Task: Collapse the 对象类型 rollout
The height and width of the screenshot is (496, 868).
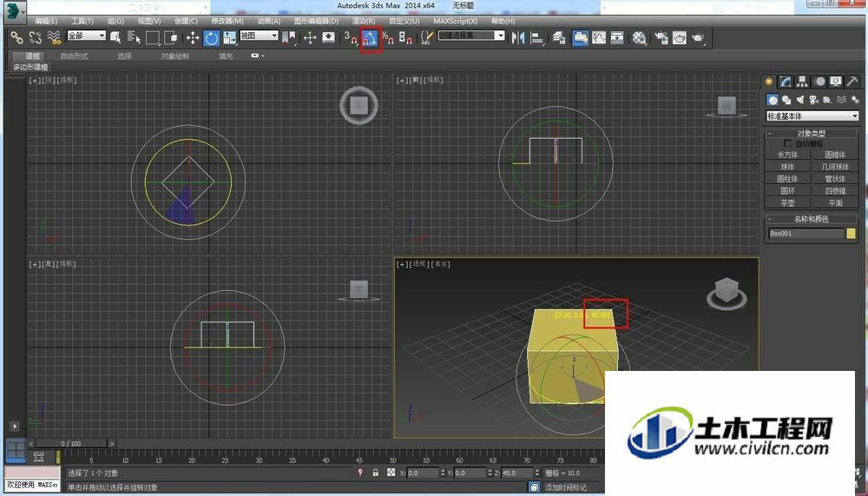Action: [812, 134]
